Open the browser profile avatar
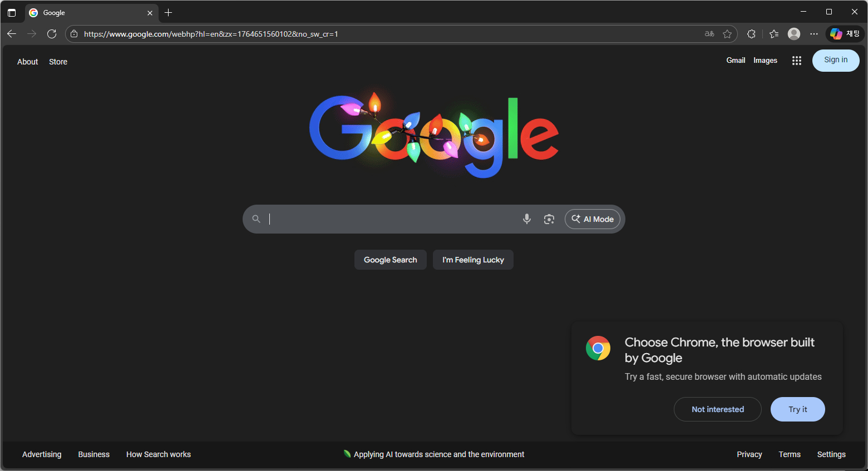This screenshot has width=868, height=471. 794,34
